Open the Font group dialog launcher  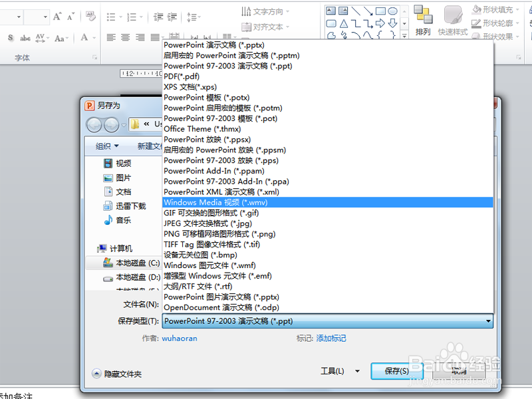tap(94, 58)
